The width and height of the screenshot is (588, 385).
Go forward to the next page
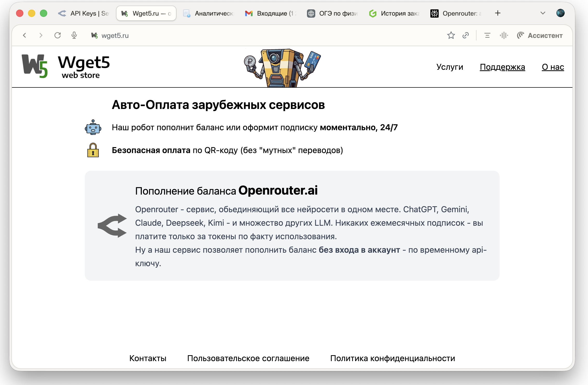[x=41, y=35]
